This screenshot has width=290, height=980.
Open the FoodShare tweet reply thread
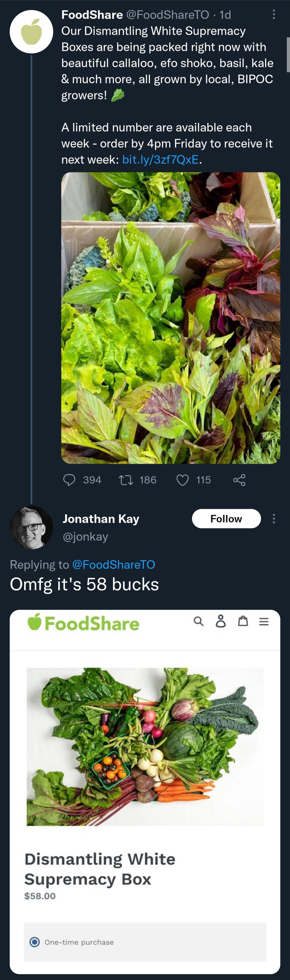point(69,480)
